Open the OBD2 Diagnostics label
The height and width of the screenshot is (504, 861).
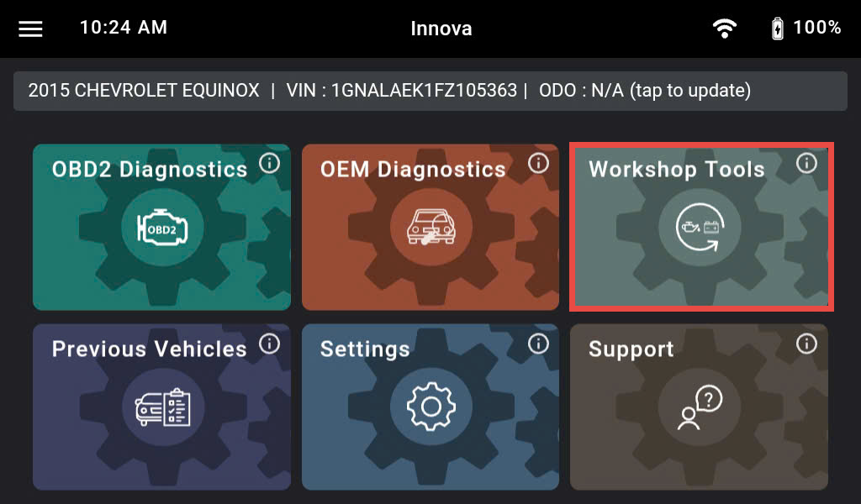[x=150, y=170]
